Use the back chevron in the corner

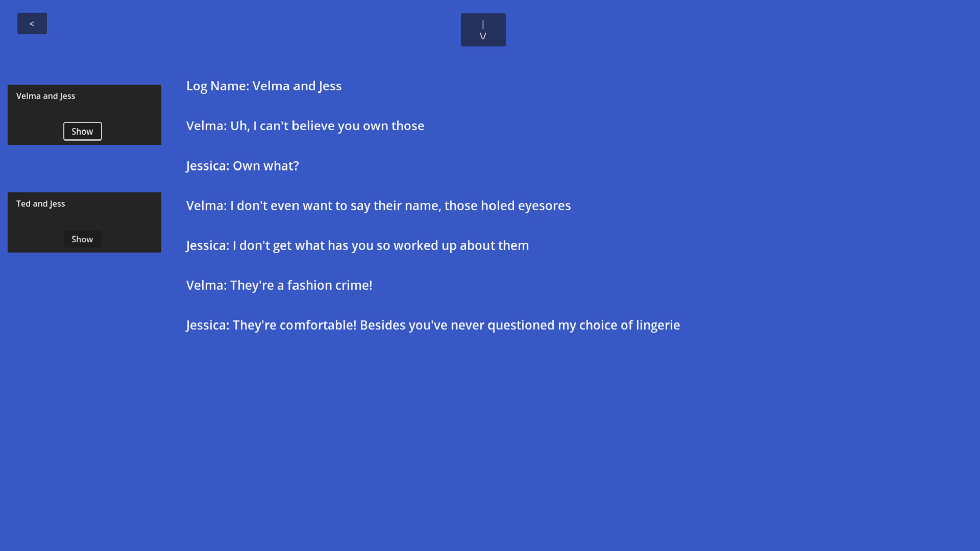32,23
